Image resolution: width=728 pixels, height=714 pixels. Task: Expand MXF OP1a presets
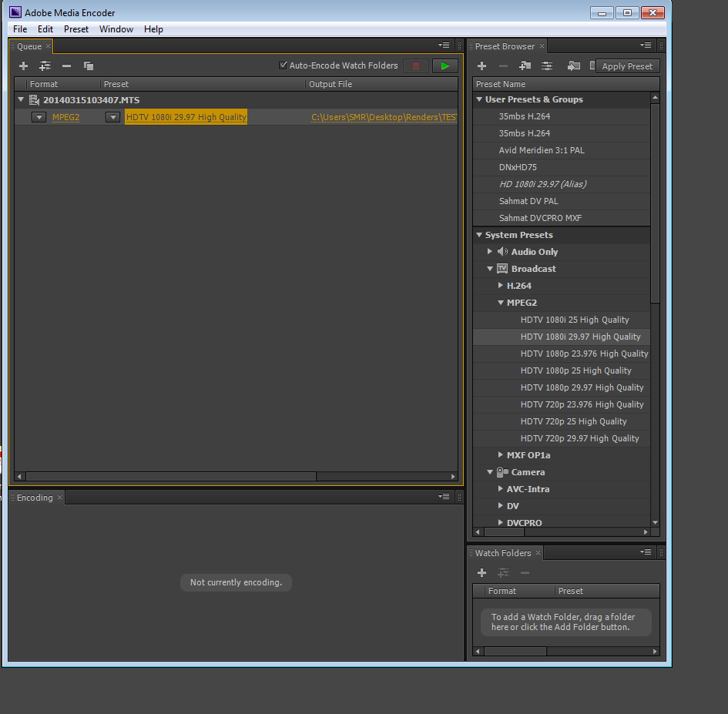click(500, 454)
